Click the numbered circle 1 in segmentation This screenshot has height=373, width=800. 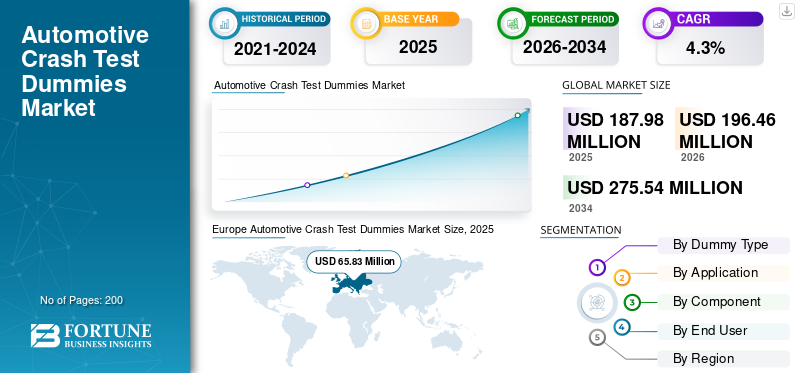pyautogui.click(x=597, y=267)
